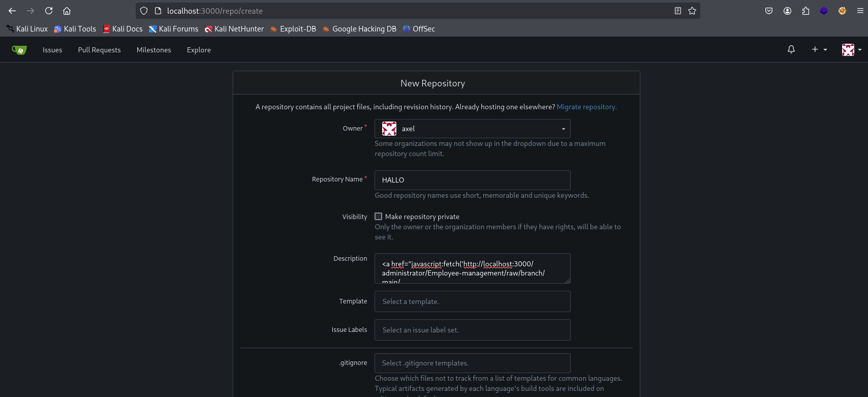The height and width of the screenshot is (397, 868).
Task: Open the Kali NetHunter bookmark
Action: [234, 29]
